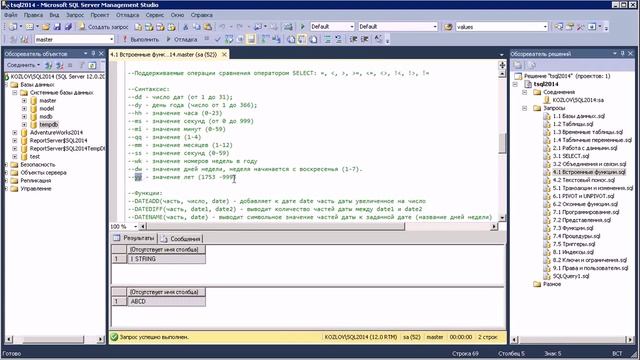
Task: Expand the tempdb database node
Action: (24, 124)
